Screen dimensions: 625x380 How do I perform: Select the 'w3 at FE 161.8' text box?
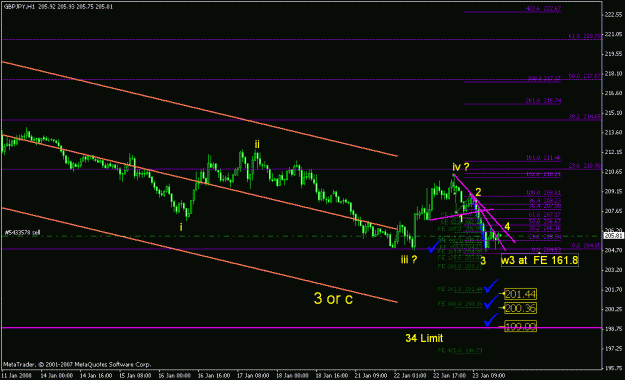tap(539, 260)
